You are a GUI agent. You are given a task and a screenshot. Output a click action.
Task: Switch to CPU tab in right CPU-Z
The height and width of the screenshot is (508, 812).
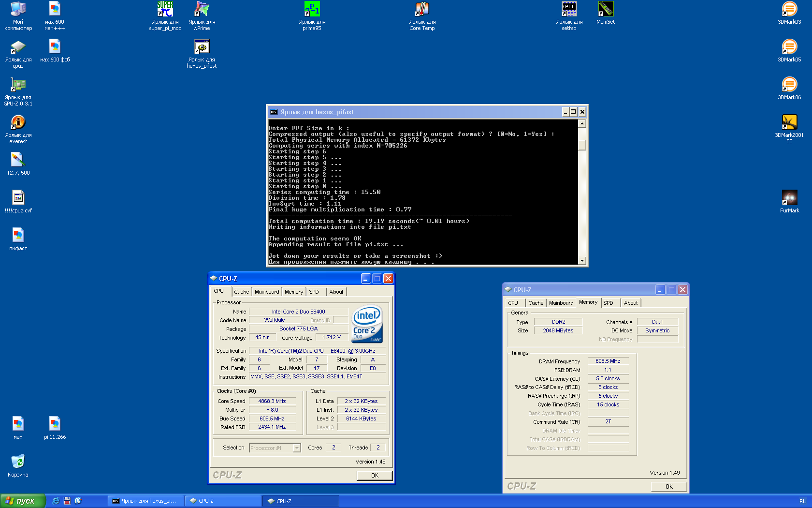pos(513,303)
